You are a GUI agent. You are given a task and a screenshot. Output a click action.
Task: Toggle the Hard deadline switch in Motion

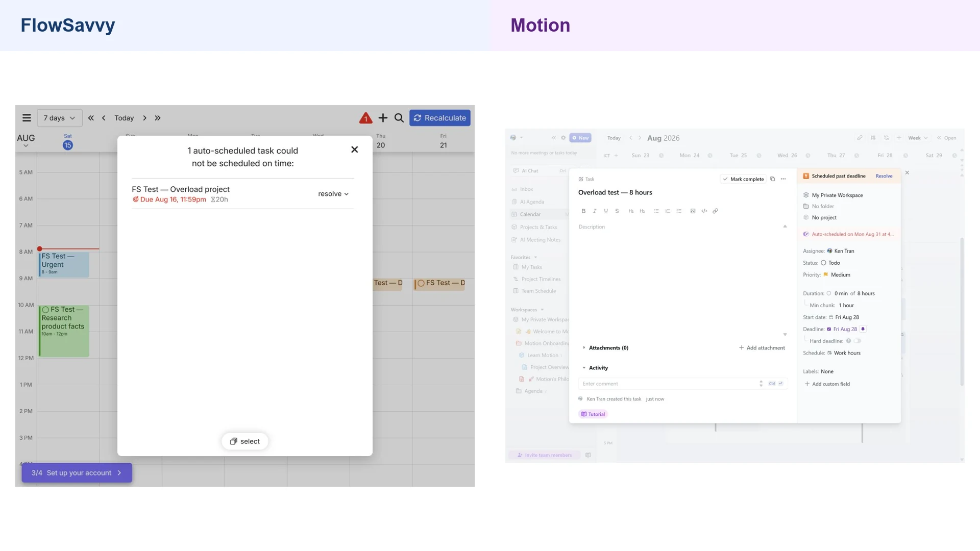(x=857, y=341)
